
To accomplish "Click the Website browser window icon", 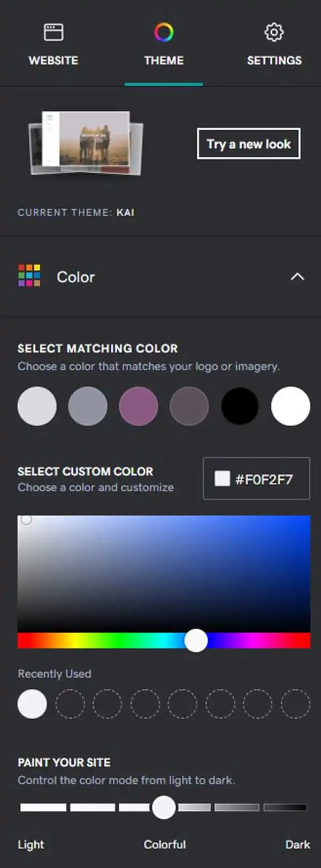I will 53,32.
